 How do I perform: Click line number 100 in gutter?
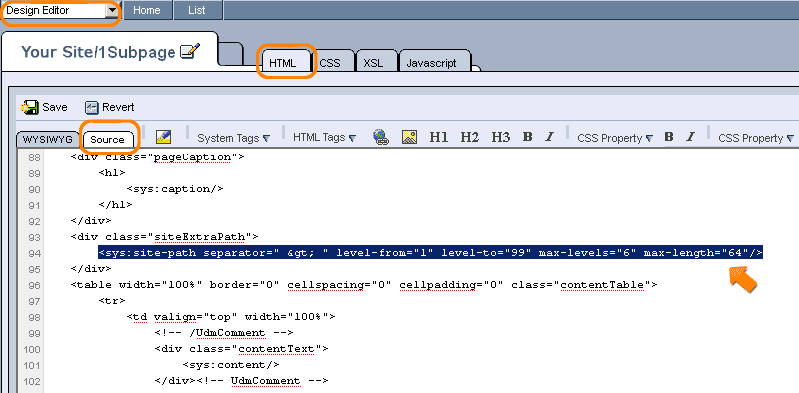pos(32,349)
